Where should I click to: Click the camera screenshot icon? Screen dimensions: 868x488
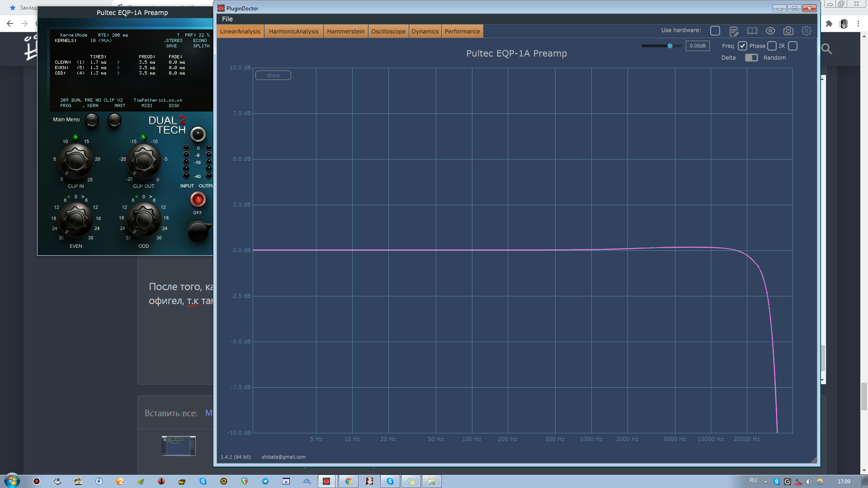[x=788, y=31]
